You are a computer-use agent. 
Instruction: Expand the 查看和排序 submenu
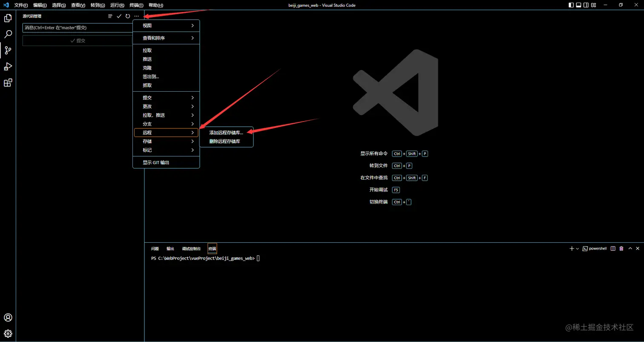coord(166,38)
